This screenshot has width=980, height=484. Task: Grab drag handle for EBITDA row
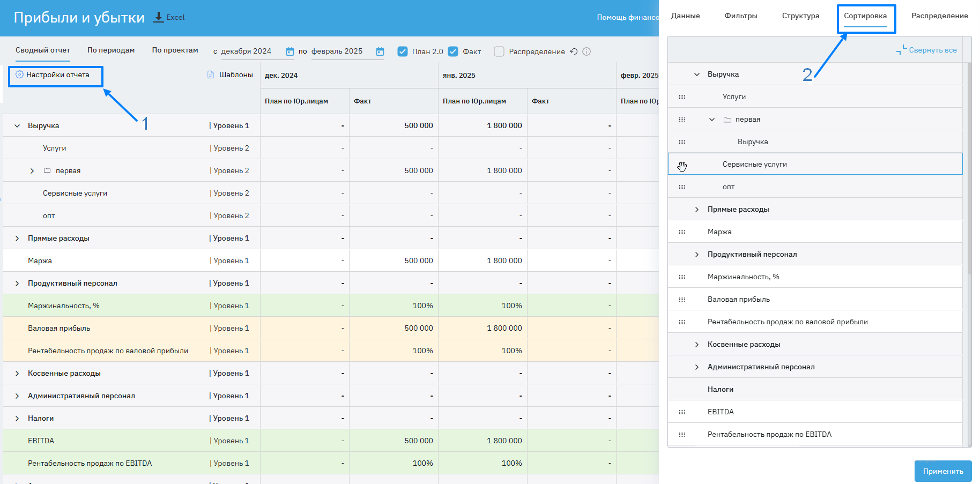pos(682,412)
